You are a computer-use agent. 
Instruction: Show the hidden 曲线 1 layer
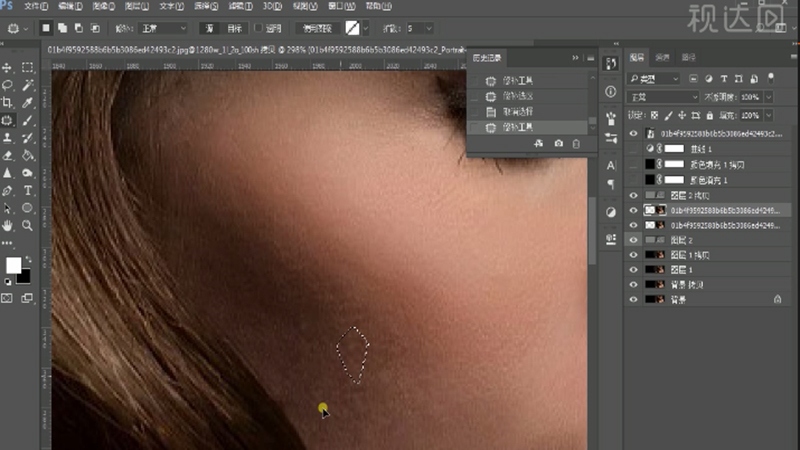(633, 149)
